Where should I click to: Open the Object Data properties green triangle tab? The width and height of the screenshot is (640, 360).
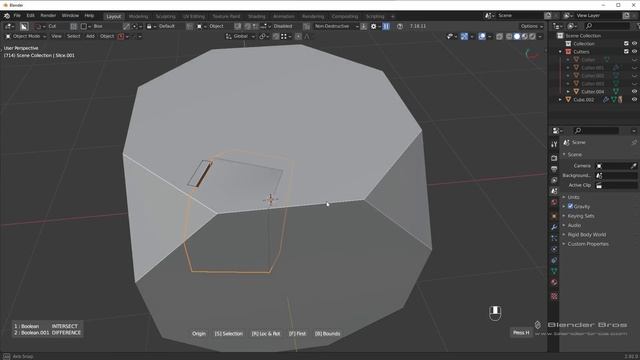coord(554,271)
